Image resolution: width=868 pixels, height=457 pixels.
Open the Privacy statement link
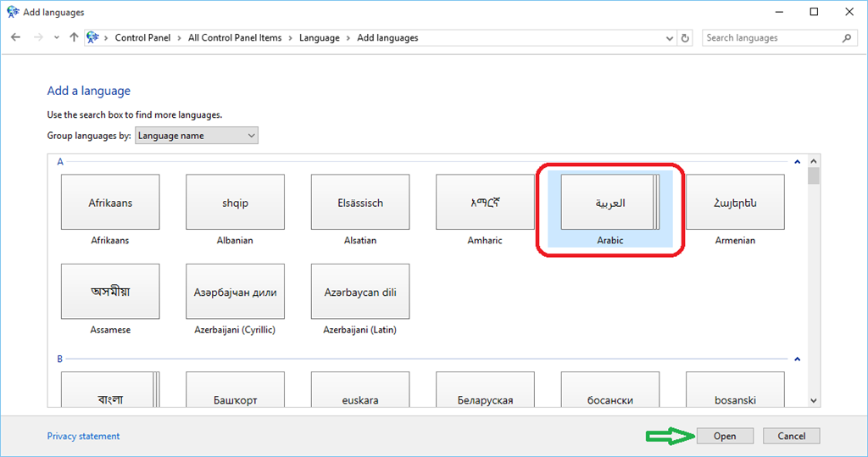(x=83, y=436)
